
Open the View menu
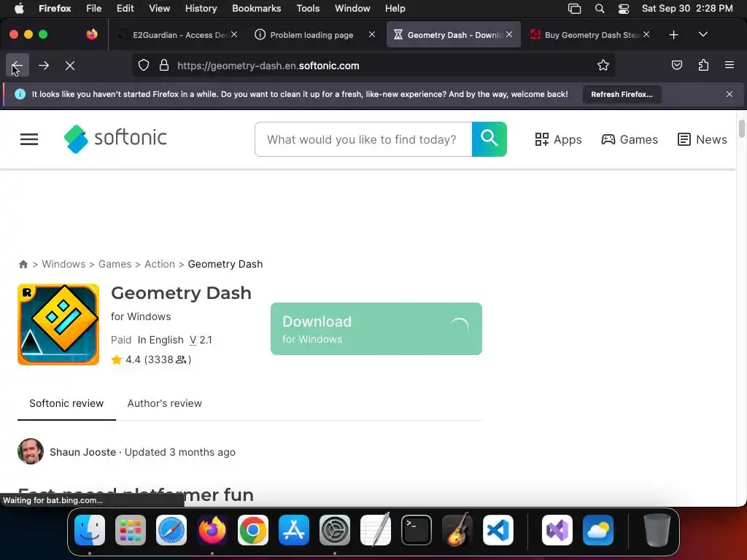[x=159, y=8]
